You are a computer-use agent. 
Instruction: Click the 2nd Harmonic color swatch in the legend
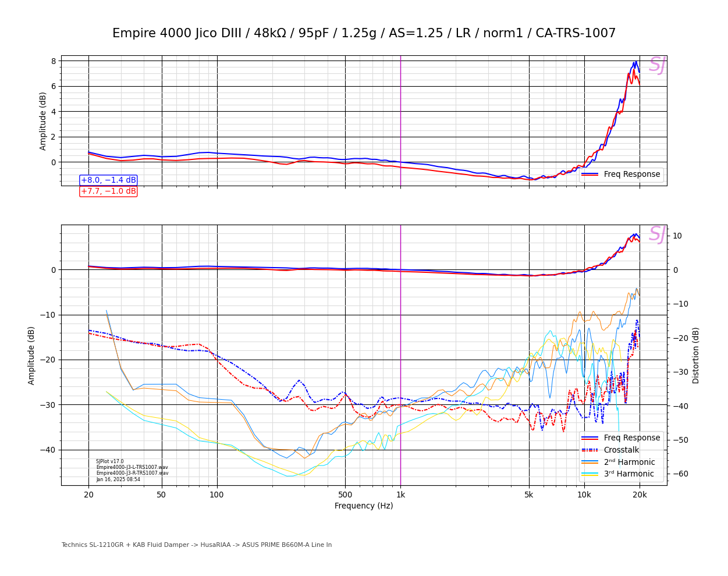point(589,463)
